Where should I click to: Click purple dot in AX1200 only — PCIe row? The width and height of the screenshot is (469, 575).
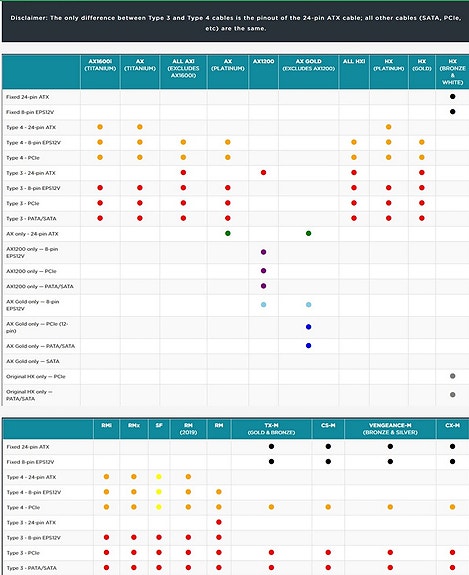click(x=263, y=271)
